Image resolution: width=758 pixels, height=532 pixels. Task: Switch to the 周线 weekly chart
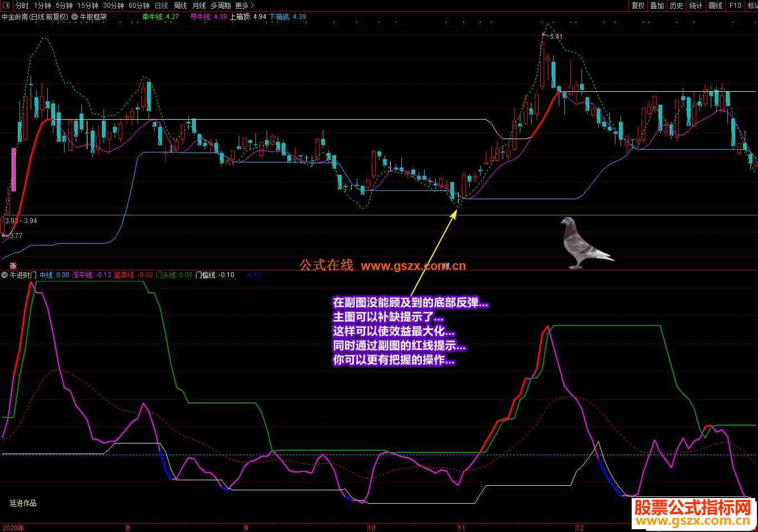[x=180, y=6]
